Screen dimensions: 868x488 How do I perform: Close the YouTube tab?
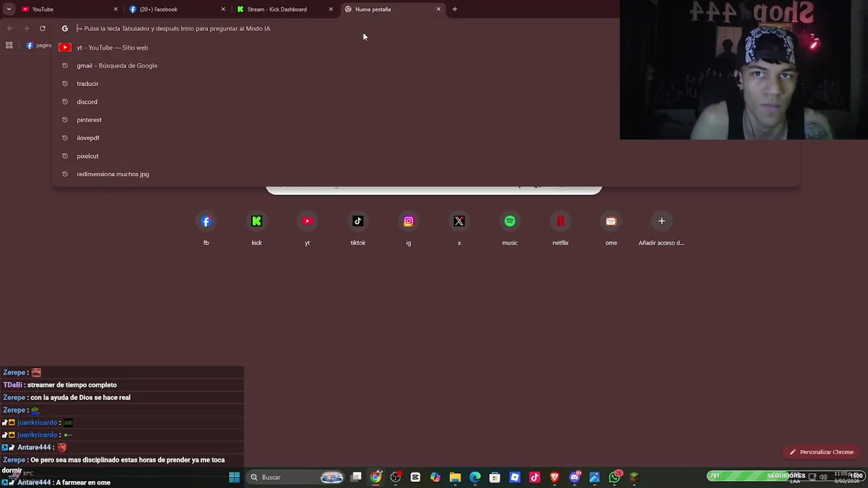click(115, 9)
